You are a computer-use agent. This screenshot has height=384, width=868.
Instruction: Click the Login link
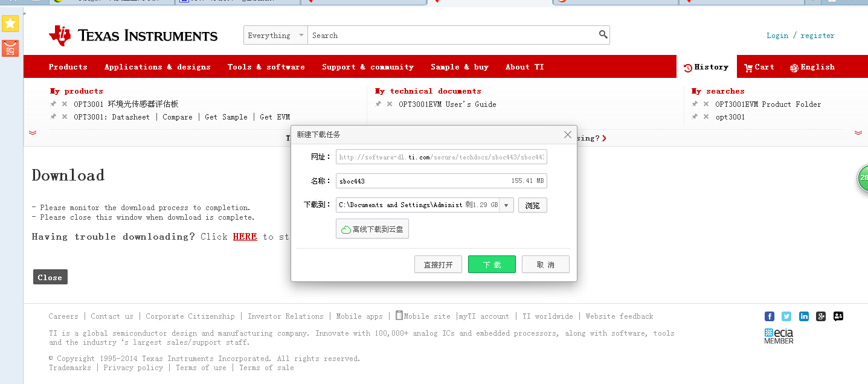pos(777,36)
